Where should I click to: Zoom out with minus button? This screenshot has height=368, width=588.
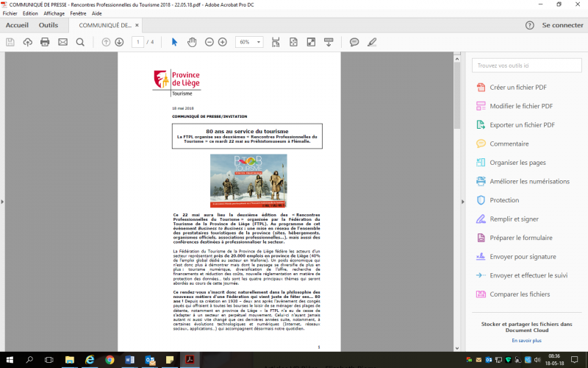pyautogui.click(x=209, y=42)
